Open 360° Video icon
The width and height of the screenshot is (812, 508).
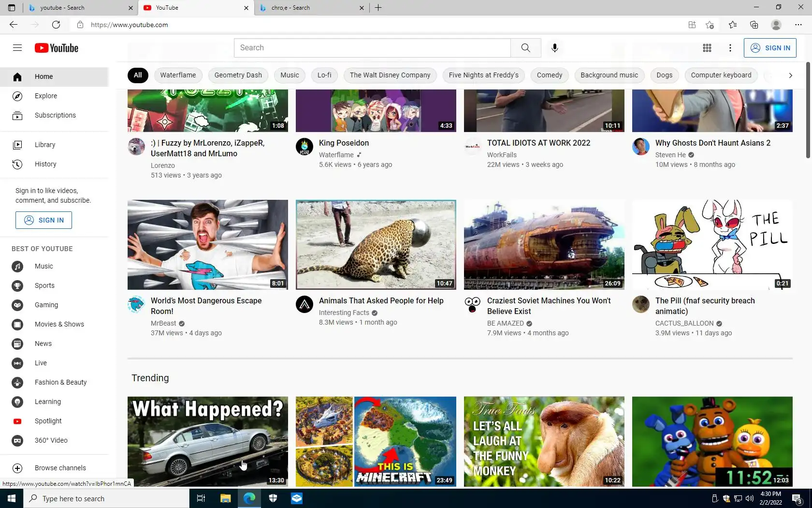(x=17, y=440)
